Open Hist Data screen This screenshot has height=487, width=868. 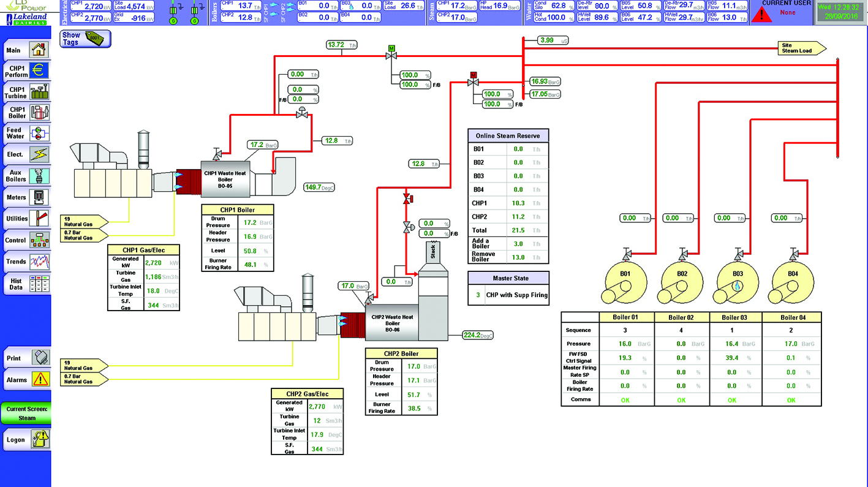26,284
